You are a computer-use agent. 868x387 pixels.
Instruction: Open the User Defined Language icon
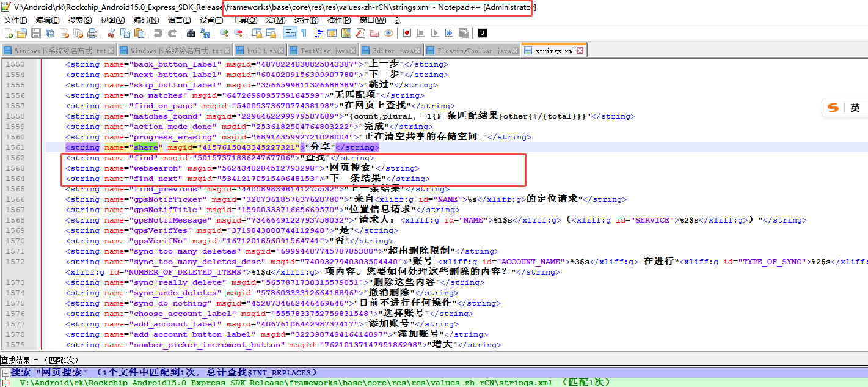pos(332,32)
